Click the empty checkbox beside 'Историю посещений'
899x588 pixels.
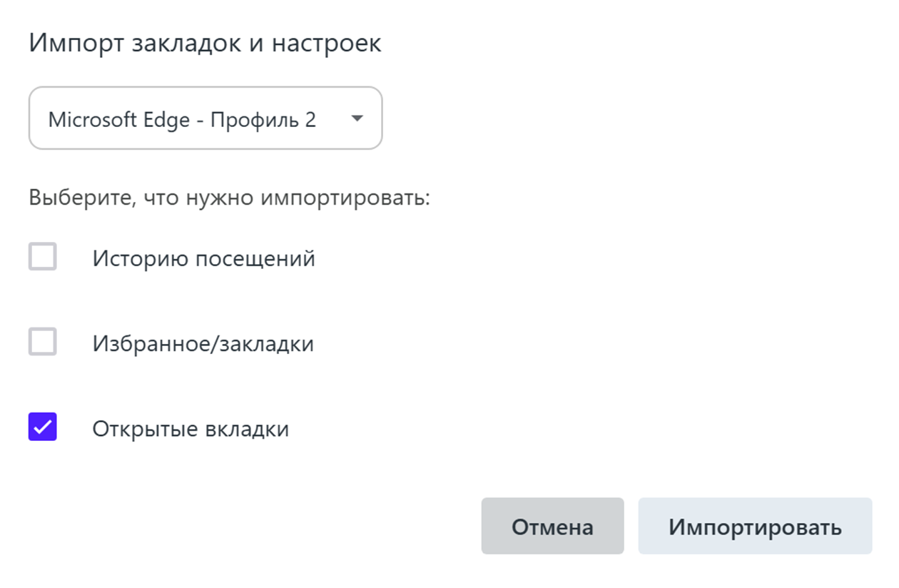pyautogui.click(x=43, y=257)
